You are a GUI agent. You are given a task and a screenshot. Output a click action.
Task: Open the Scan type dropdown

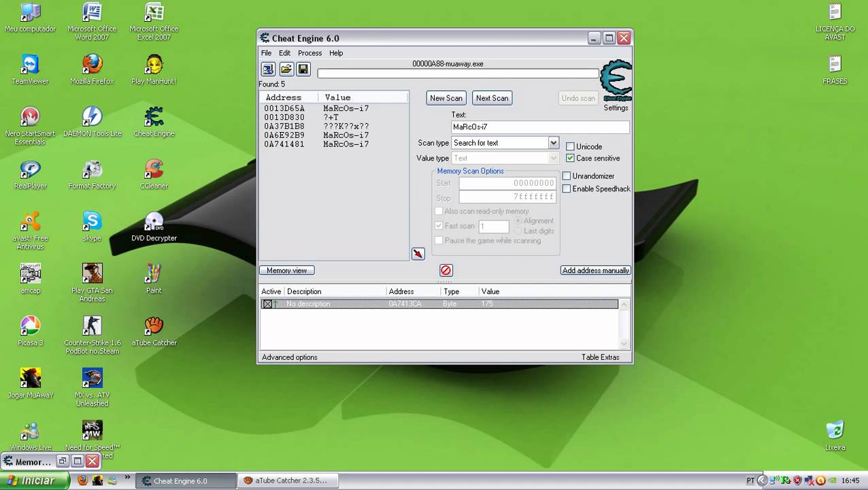click(553, 143)
